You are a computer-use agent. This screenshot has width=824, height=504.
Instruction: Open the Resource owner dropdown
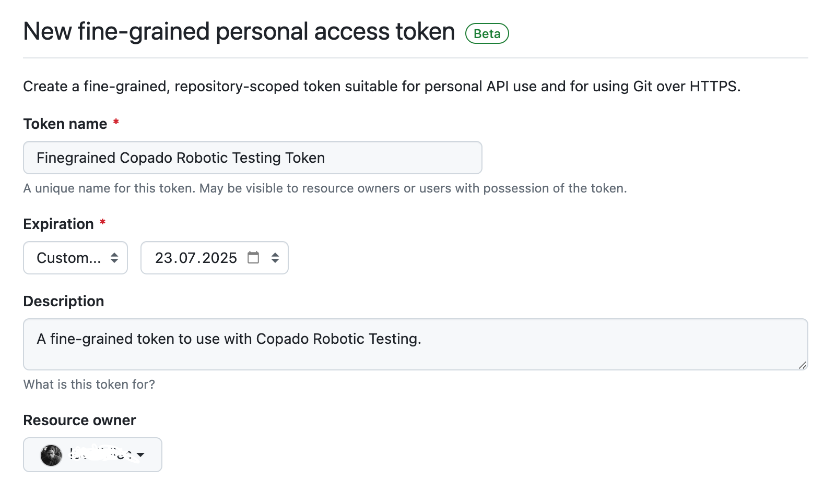[x=93, y=455]
